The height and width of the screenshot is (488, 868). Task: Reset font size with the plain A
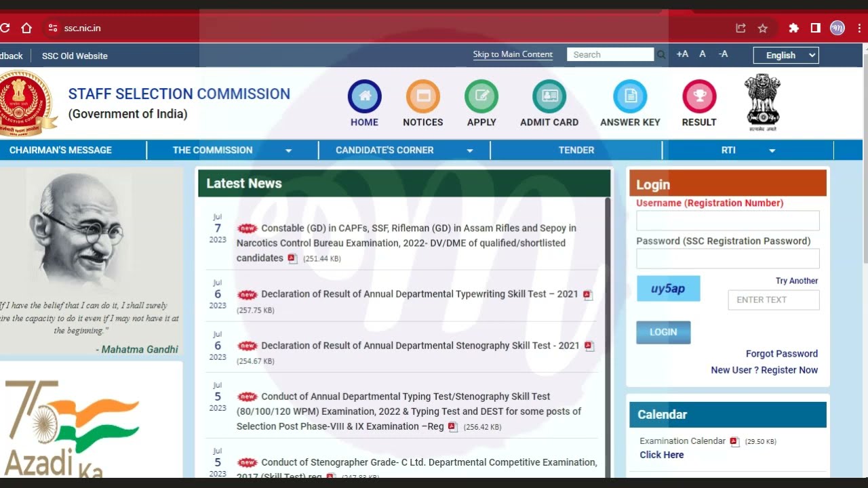[x=703, y=54]
